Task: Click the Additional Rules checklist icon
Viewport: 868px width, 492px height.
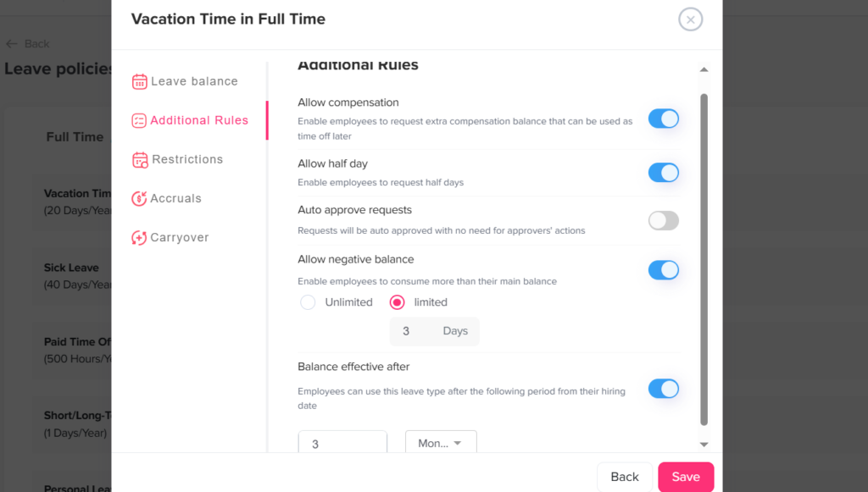Action: point(140,120)
